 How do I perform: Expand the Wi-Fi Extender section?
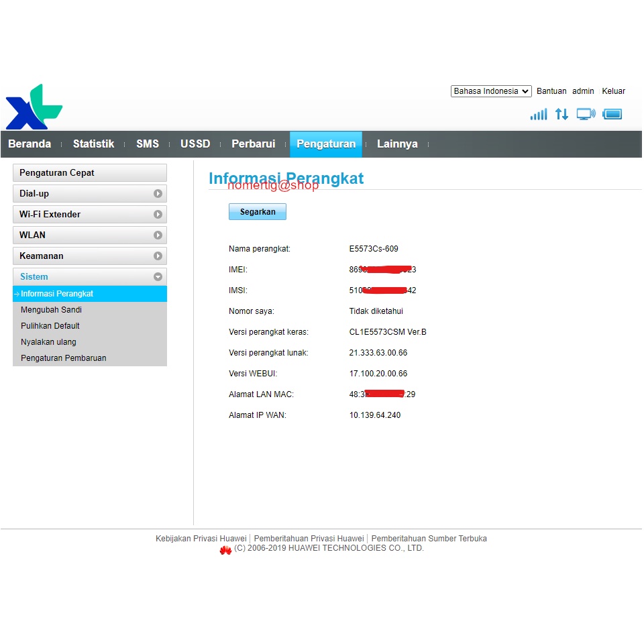[x=89, y=215]
